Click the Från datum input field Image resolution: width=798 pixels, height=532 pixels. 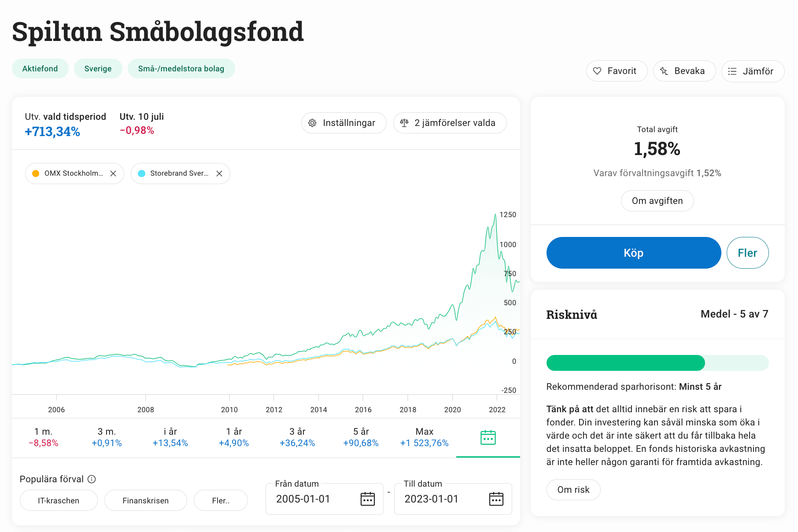325,499
